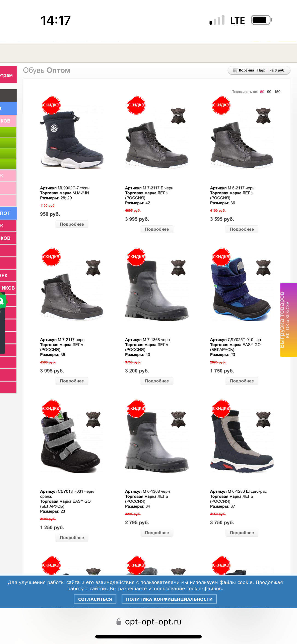This screenshot has height=644, width=297.
Task: Accept cookies with СОГЛАСИТЬСЯ button
Action: pos(95,599)
